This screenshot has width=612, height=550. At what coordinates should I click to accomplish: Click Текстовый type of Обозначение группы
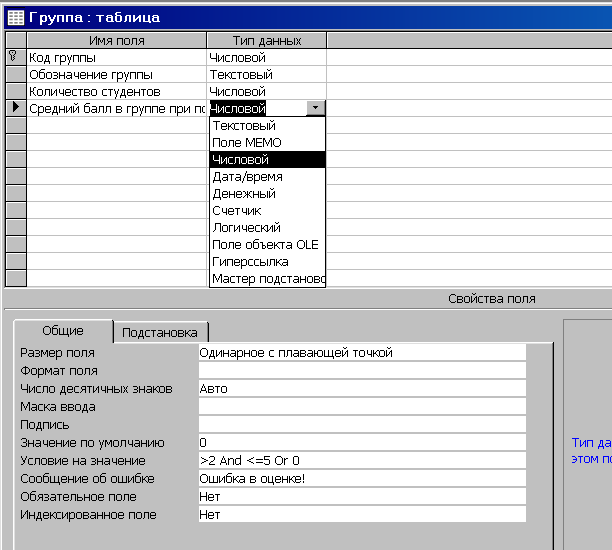coord(267,75)
